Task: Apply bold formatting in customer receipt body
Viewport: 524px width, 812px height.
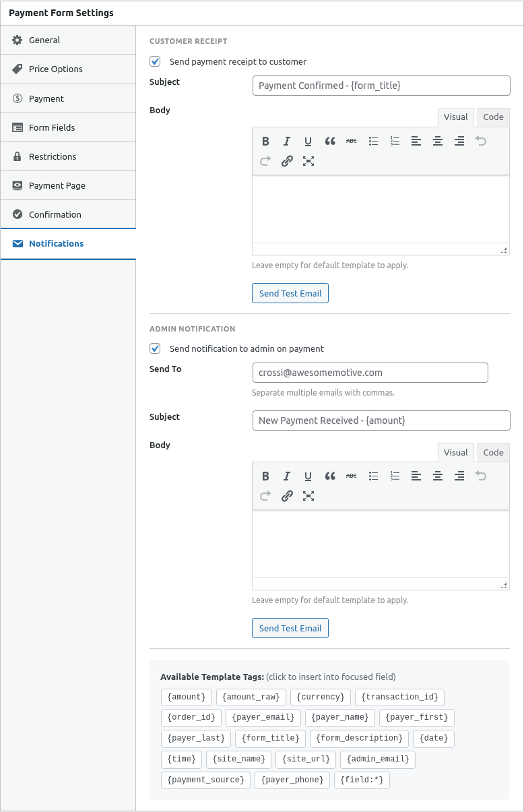Action: tap(265, 141)
